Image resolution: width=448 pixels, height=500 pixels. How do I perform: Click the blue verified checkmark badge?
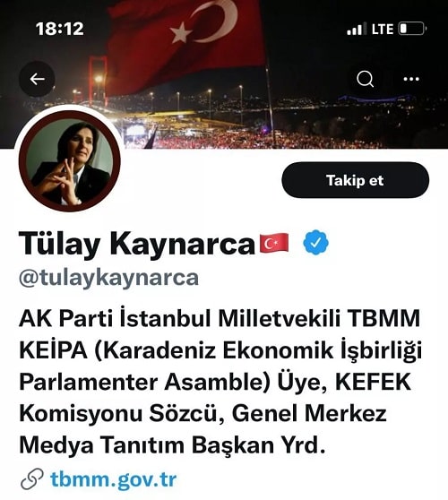pos(315,243)
